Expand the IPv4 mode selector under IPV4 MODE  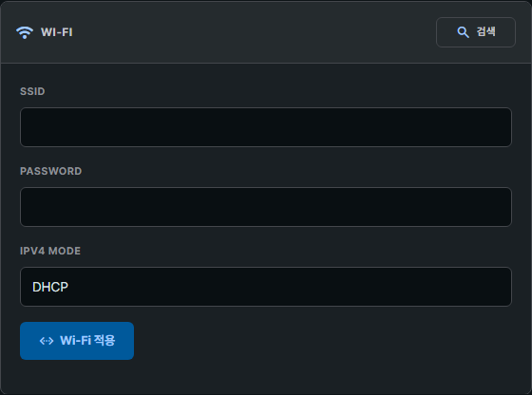pos(266,287)
